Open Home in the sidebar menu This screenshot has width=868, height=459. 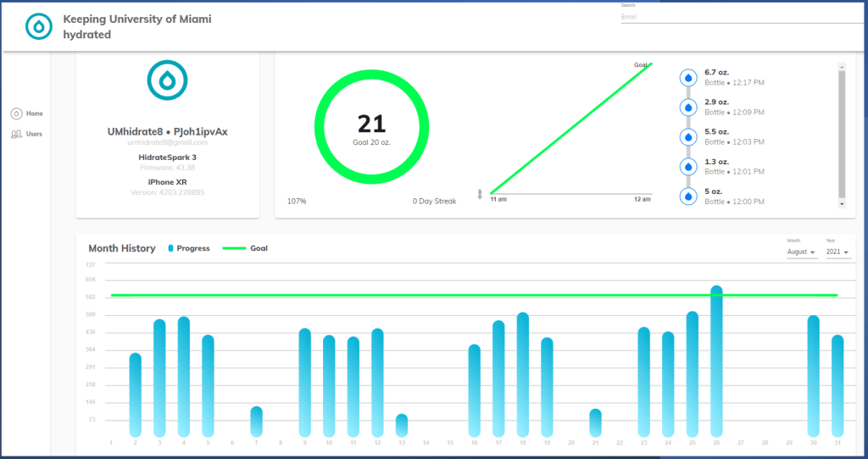point(34,113)
